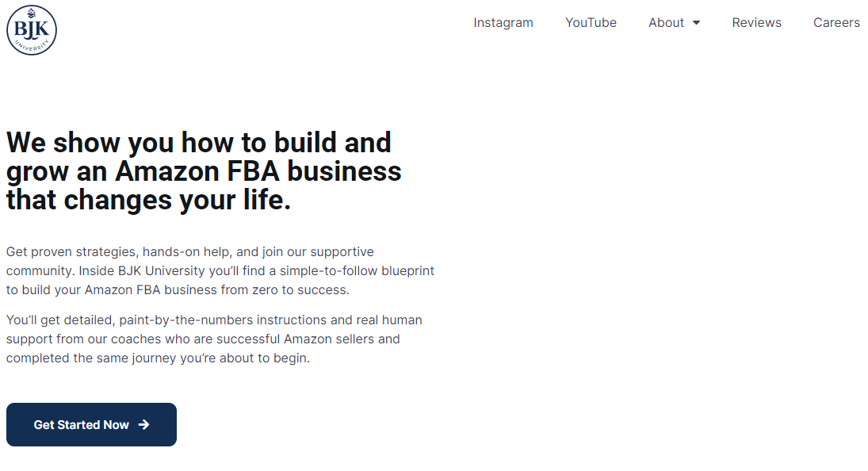Click the curved 'UNIVERSITY' text in the logo
The width and height of the screenshot is (868, 471).
tap(32, 47)
